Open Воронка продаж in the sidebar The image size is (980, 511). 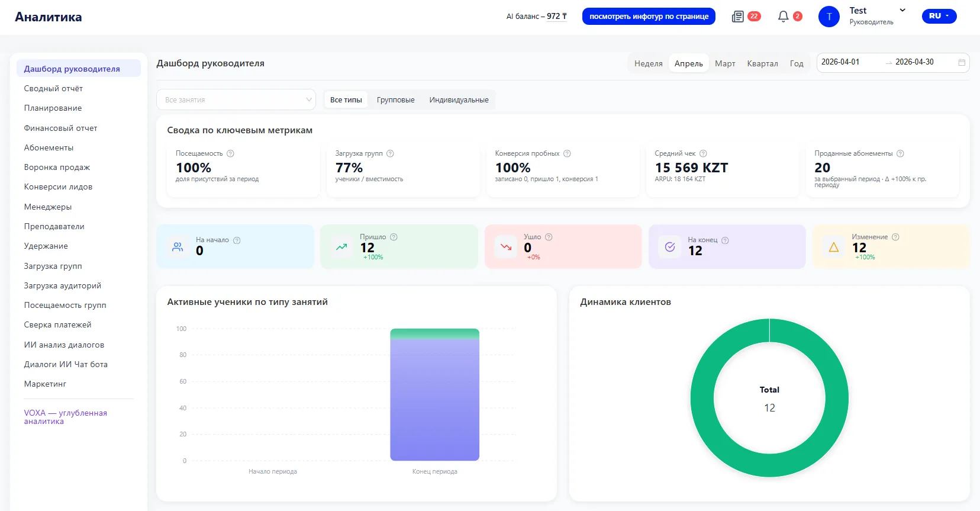tap(57, 167)
